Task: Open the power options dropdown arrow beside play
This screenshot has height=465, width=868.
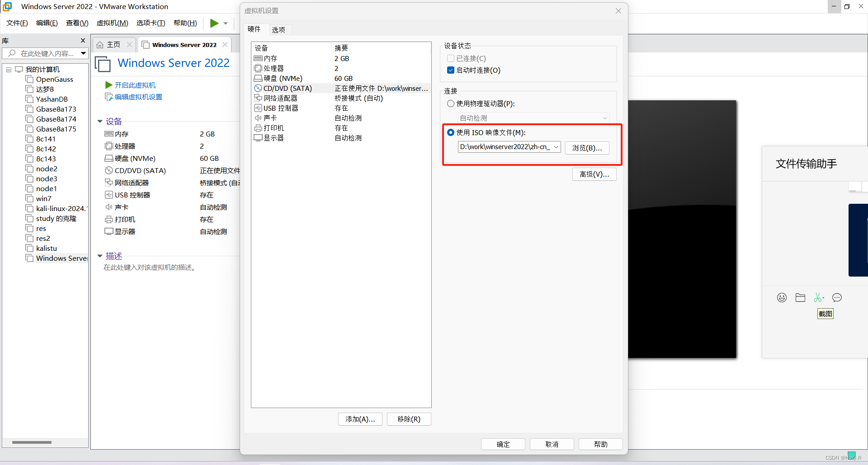Action: 226,23
